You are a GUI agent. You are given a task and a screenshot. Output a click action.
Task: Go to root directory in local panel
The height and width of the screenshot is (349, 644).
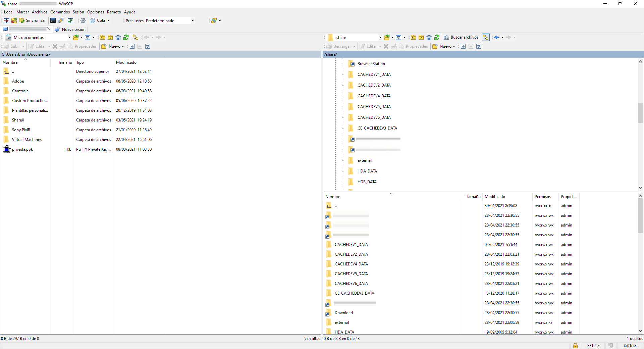pos(110,37)
